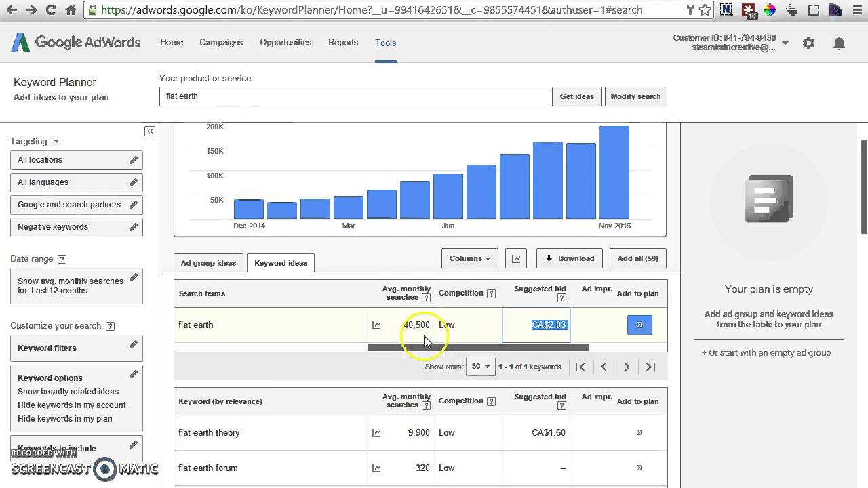Add flat earth theory to plan

coord(639,432)
